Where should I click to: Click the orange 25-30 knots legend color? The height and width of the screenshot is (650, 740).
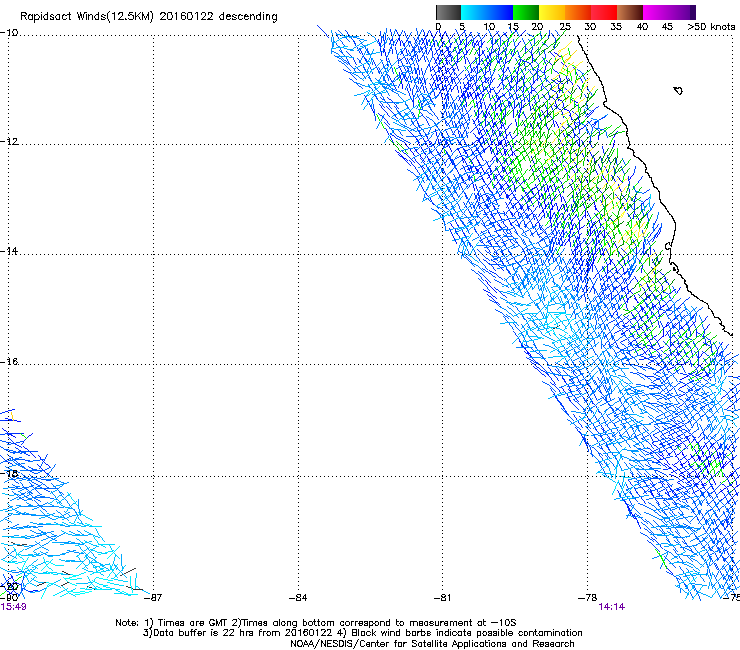(578, 12)
